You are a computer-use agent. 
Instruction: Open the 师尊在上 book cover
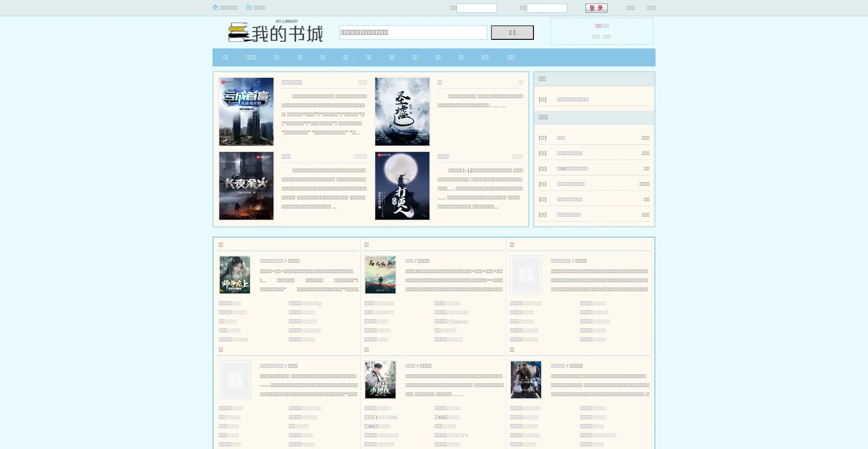coord(235,275)
